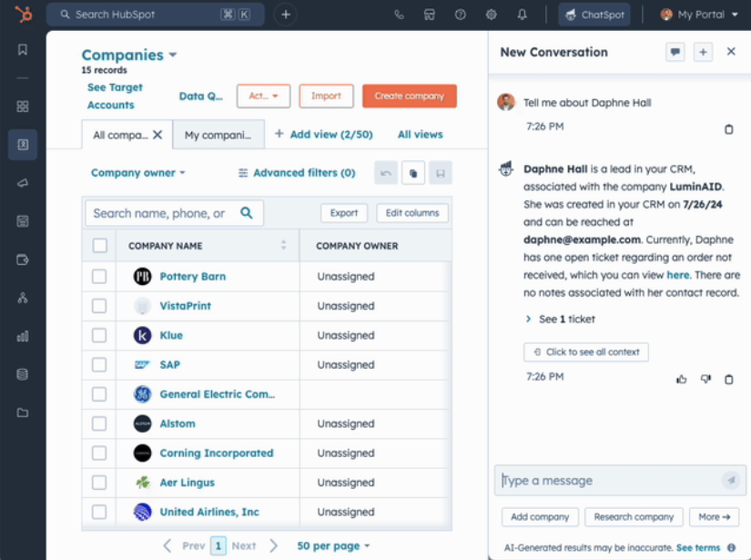Click the Create company button
This screenshot has width=751, height=560.
pyautogui.click(x=410, y=96)
